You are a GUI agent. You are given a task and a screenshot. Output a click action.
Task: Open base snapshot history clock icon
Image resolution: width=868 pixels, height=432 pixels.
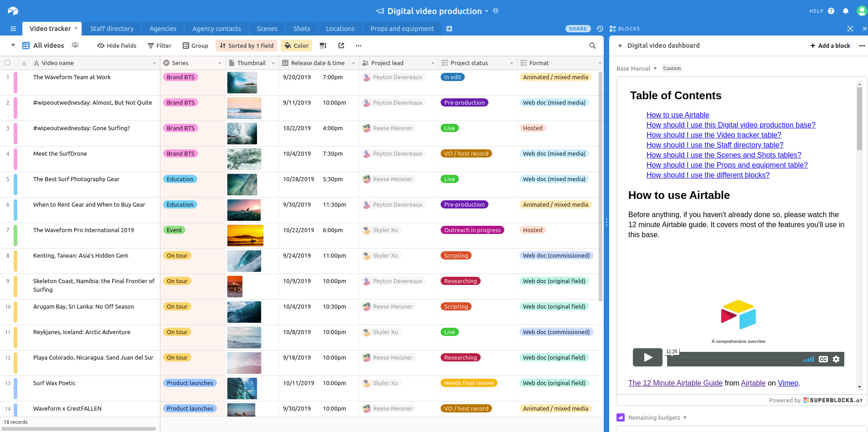coord(600,28)
